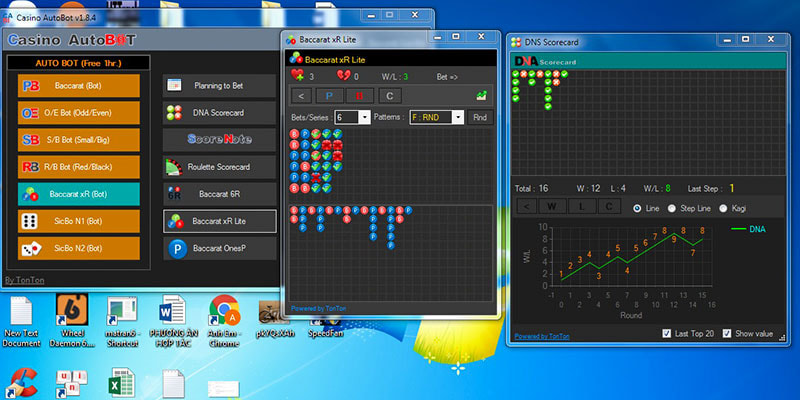
Task: Toggle the Show value checkbox
Action: (x=727, y=334)
